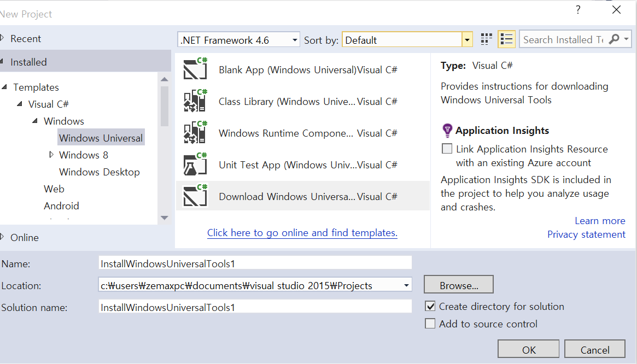Enable Add to source control

tap(430, 324)
